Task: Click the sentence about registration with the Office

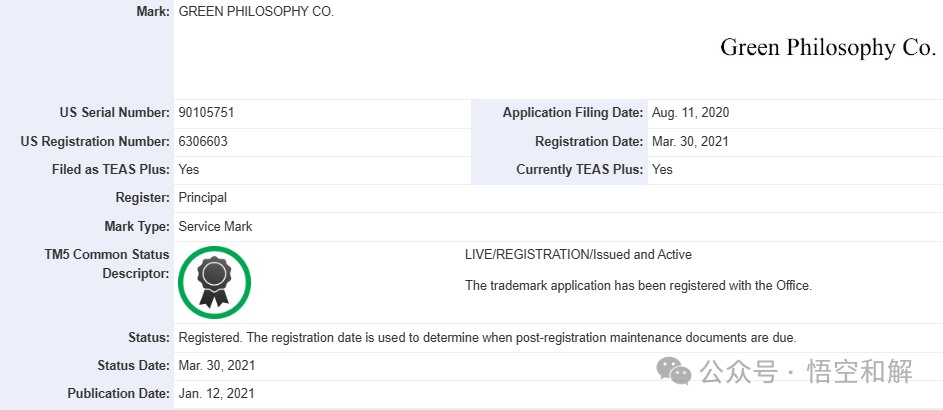Action: (638, 286)
